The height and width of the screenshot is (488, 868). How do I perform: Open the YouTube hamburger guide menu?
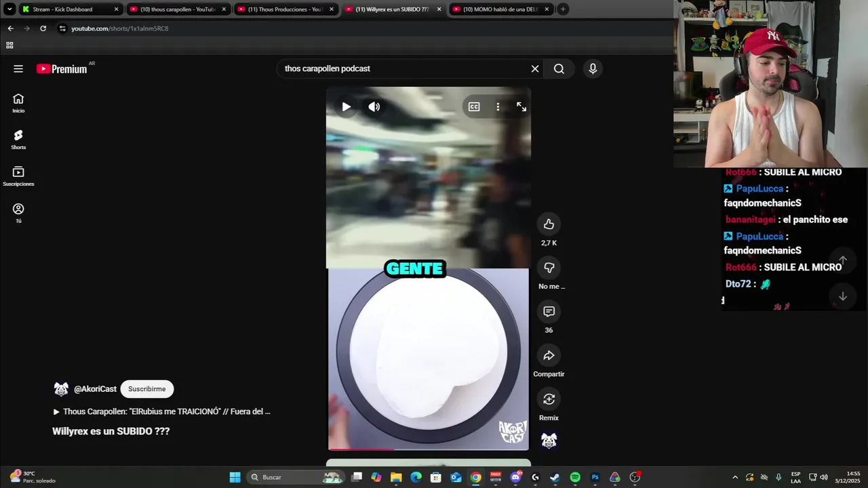[x=18, y=68]
